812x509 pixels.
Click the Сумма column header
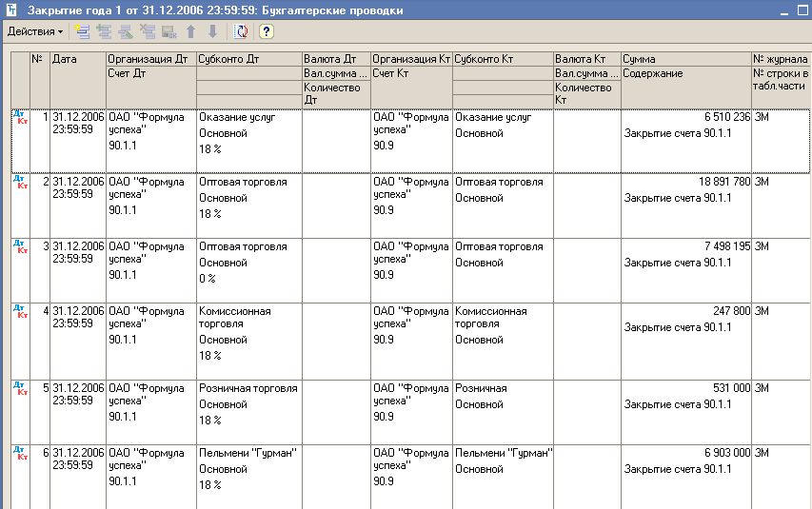coord(685,59)
